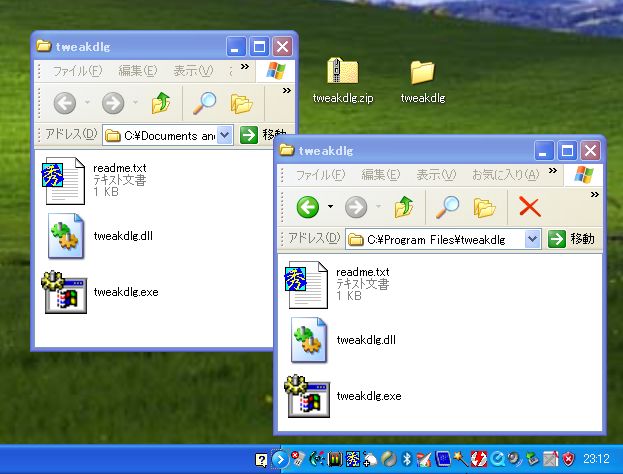The height and width of the screenshot is (474, 623).
Task: Click question mark help icon on taskbar
Action: (x=261, y=460)
